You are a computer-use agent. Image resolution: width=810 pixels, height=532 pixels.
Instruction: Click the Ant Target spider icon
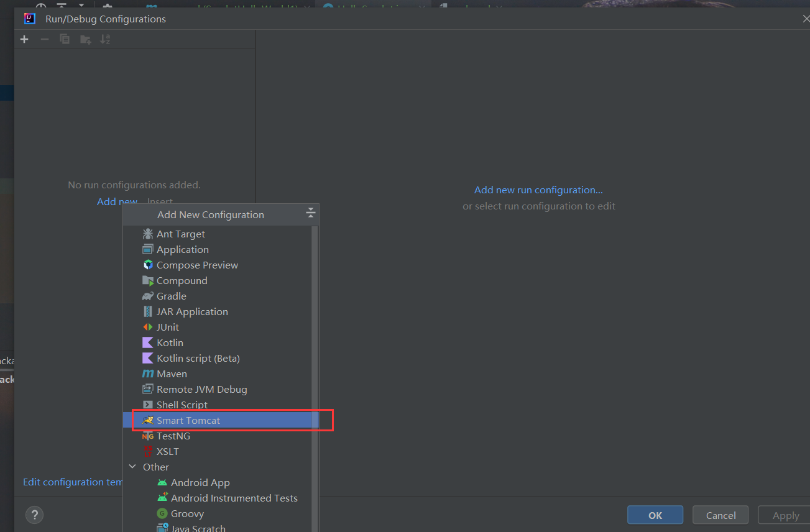click(x=147, y=234)
